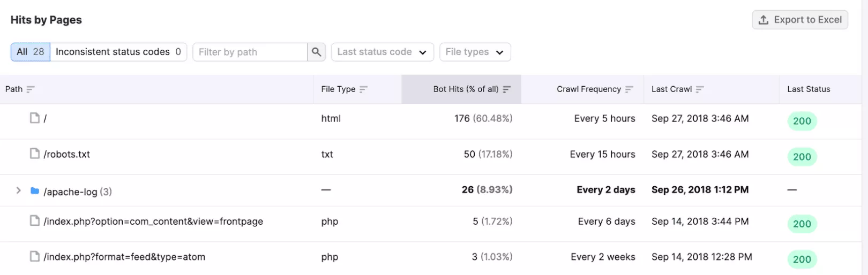The image size is (868, 275).
Task: Click the /index.php?format=feed&type=atom path
Action: (124, 257)
